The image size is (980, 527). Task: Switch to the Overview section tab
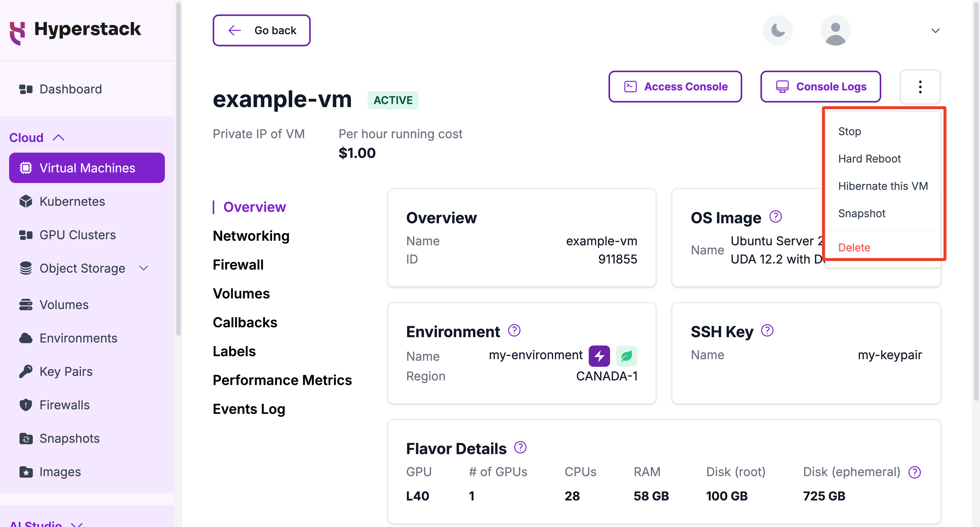point(255,207)
